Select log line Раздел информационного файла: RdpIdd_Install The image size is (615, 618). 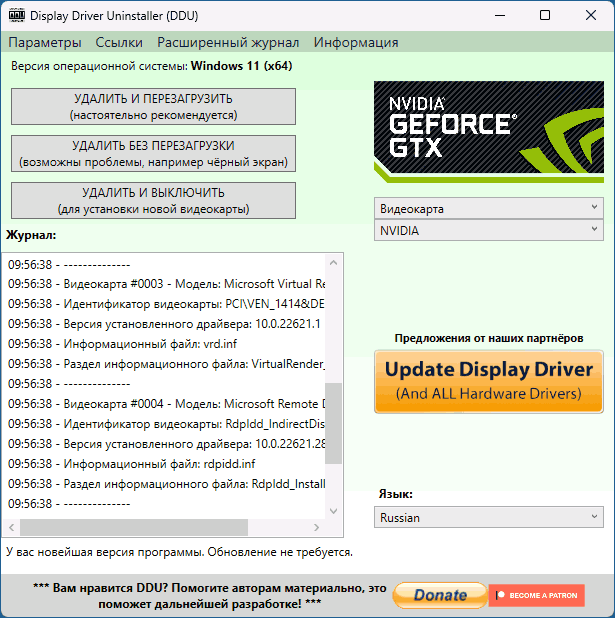point(166,484)
